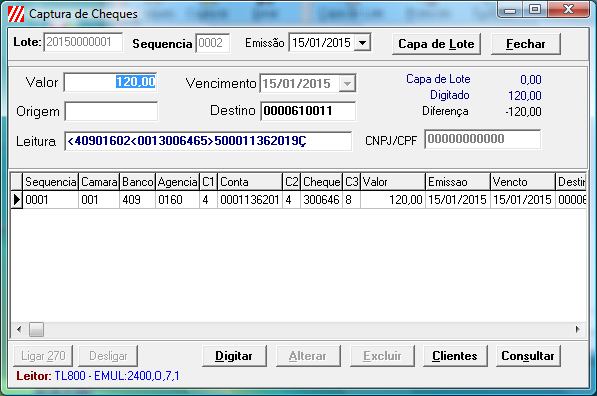Image resolution: width=597 pixels, height=396 pixels.
Task: Focus the Valor input field
Action: (x=110, y=82)
